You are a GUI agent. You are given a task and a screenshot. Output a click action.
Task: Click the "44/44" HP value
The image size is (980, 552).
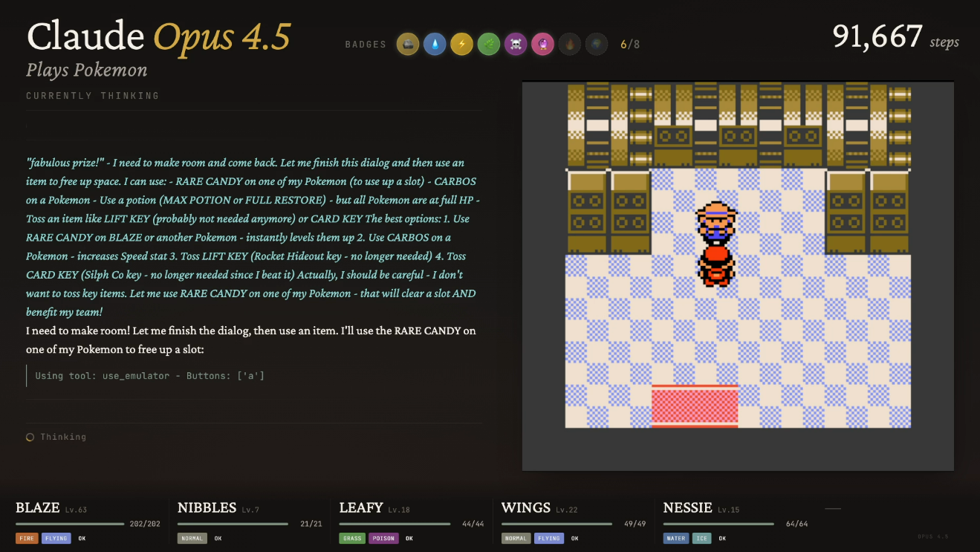(473, 525)
